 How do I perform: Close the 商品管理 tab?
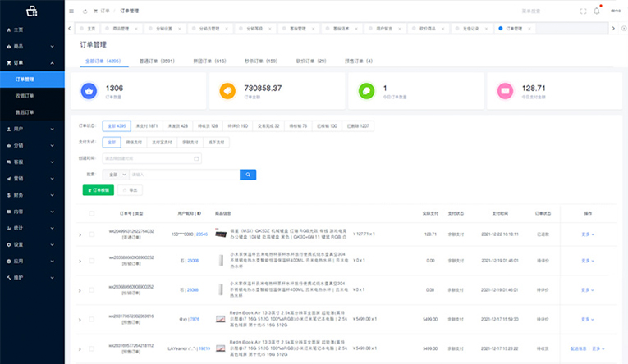tap(135, 29)
